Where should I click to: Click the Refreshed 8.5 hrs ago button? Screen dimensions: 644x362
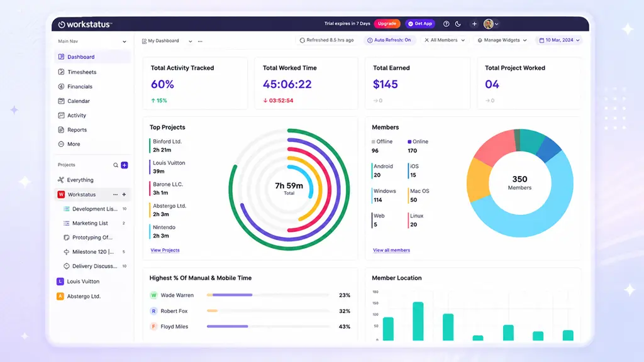pyautogui.click(x=326, y=40)
